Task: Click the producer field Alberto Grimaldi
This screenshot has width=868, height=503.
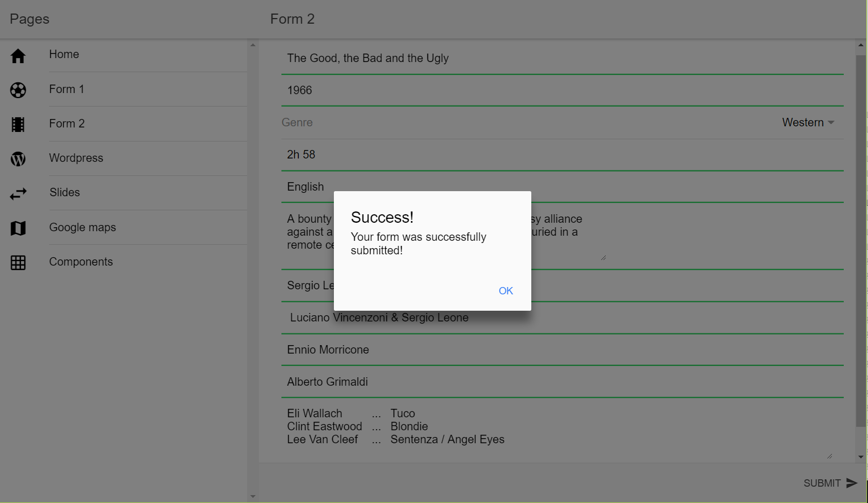Action: pos(562,382)
